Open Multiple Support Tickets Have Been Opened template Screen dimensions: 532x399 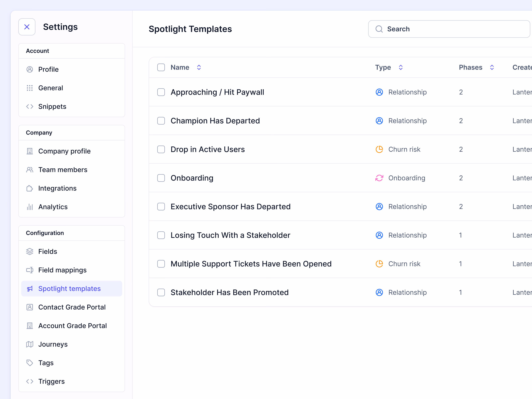(251, 264)
